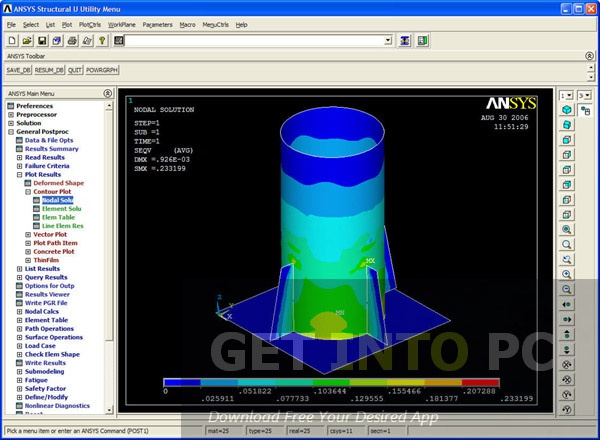
Task: Click the Zoom Out minus magnifier
Action: [567, 289]
